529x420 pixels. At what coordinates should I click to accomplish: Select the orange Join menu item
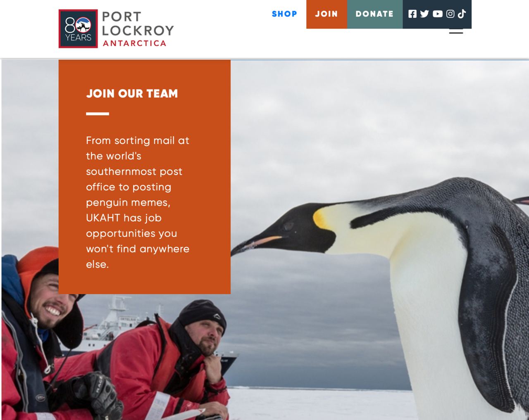(326, 14)
